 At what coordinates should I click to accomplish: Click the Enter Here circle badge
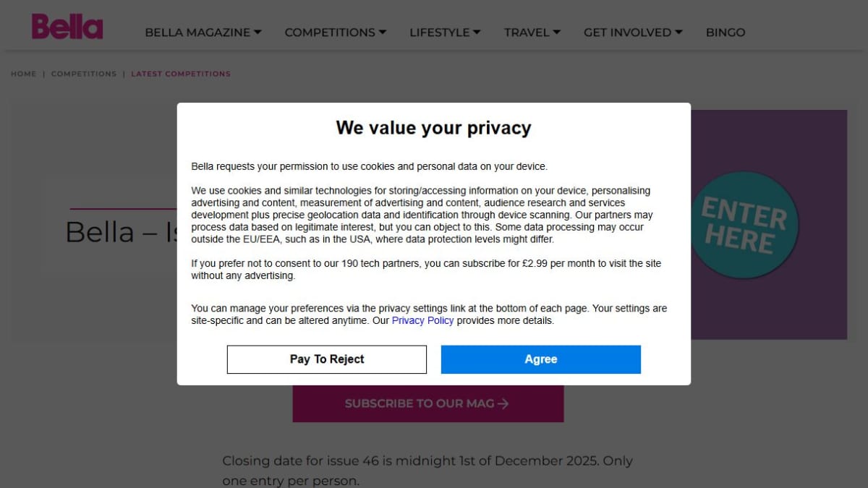pyautogui.click(x=744, y=225)
